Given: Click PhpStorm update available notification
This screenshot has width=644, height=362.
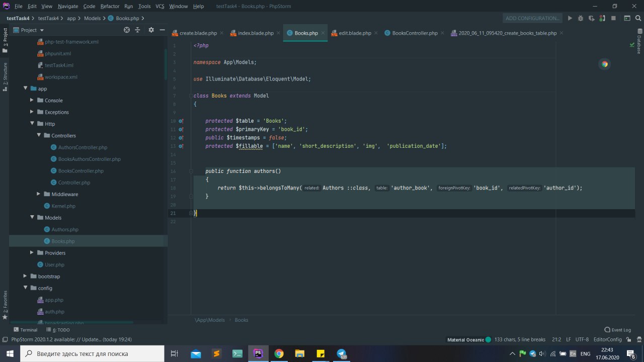Looking at the screenshot, I should pos(71,340).
